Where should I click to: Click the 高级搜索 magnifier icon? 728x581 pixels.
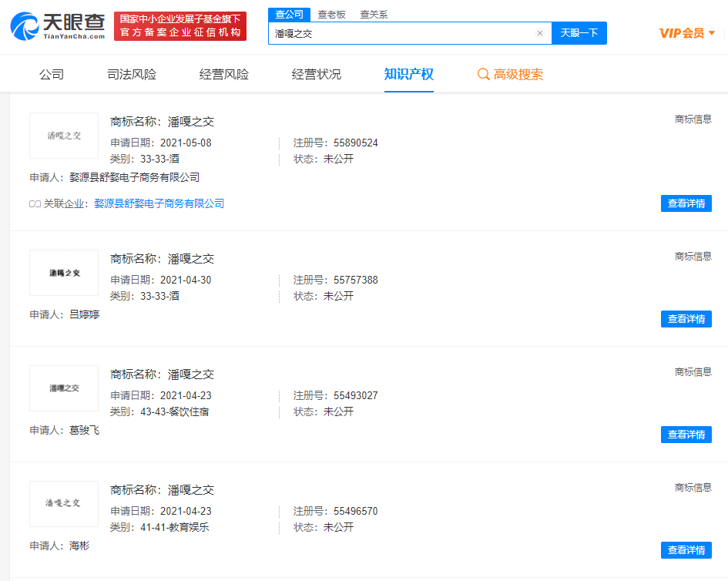[x=484, y=75]
